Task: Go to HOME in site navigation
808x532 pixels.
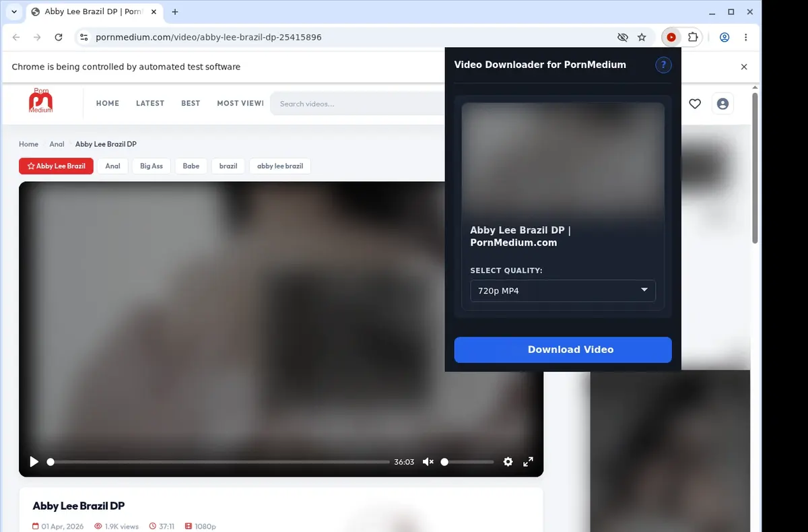Action: (108, 103)
